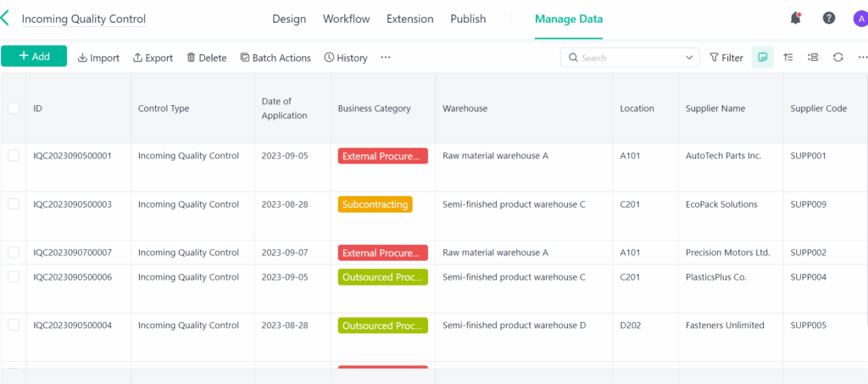
Task: Go to the Design tab
Action: (x=289, y=19)
